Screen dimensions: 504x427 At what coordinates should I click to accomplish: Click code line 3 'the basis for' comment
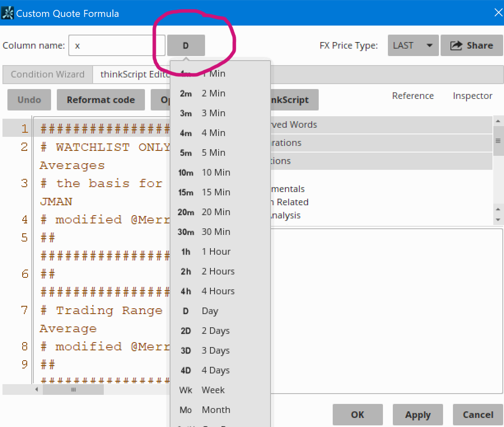101,183
